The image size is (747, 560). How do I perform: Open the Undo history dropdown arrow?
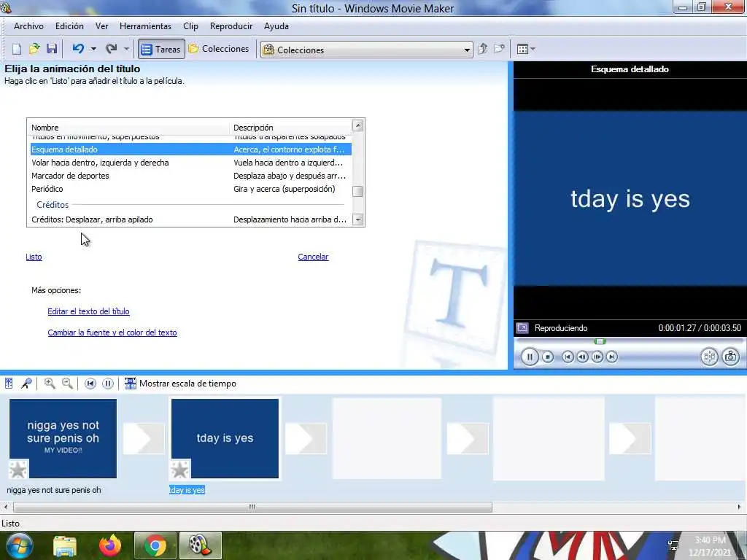coord(94,49)
